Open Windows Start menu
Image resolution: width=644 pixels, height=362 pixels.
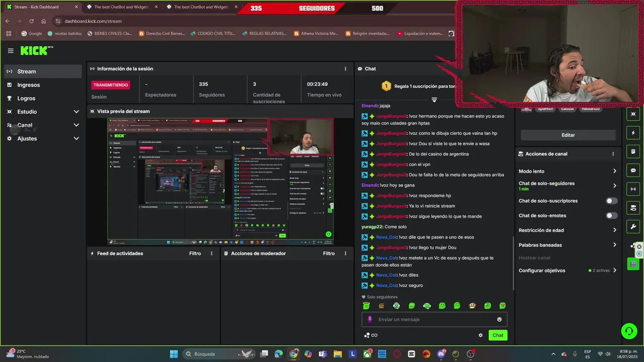[x=174, y=354]
